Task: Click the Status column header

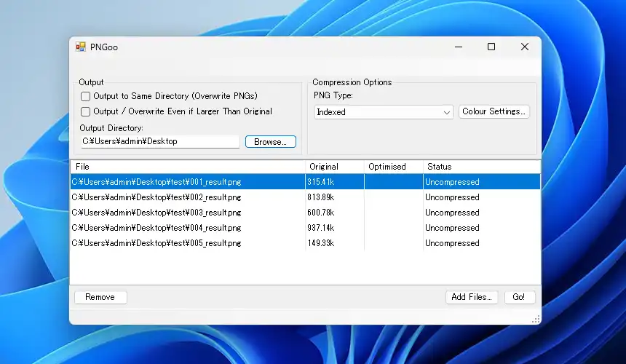Action: 481,167
